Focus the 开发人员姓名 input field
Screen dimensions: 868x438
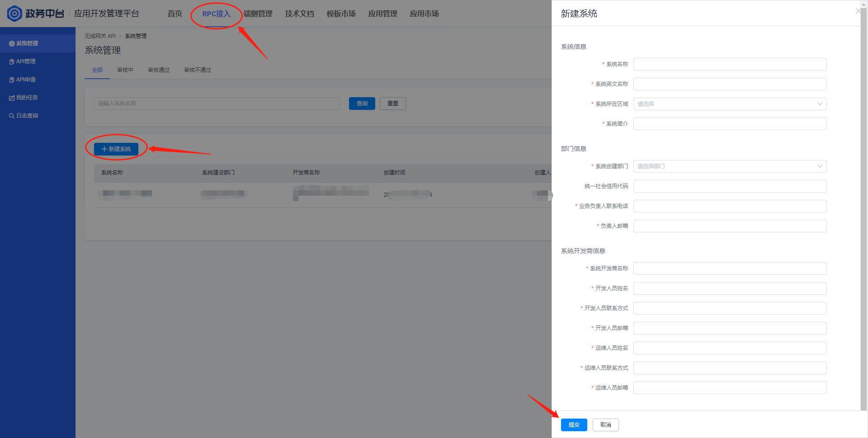tap(730, 288)
